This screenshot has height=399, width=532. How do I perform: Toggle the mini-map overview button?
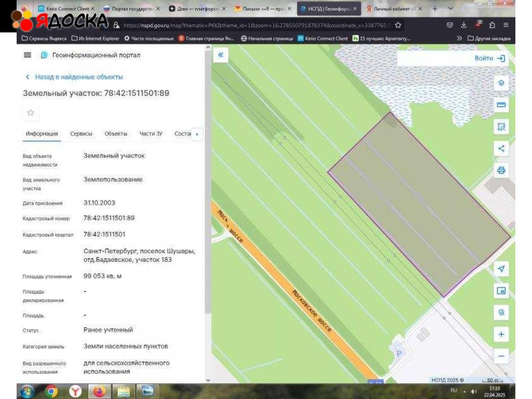coord(501,291)
